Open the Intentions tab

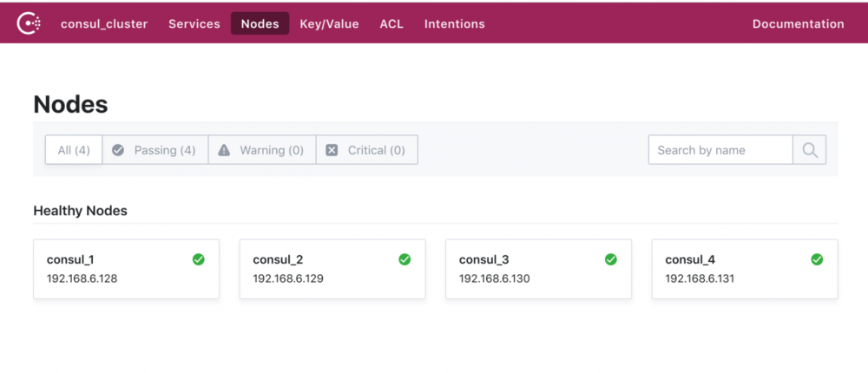click(x=454, y=24)
